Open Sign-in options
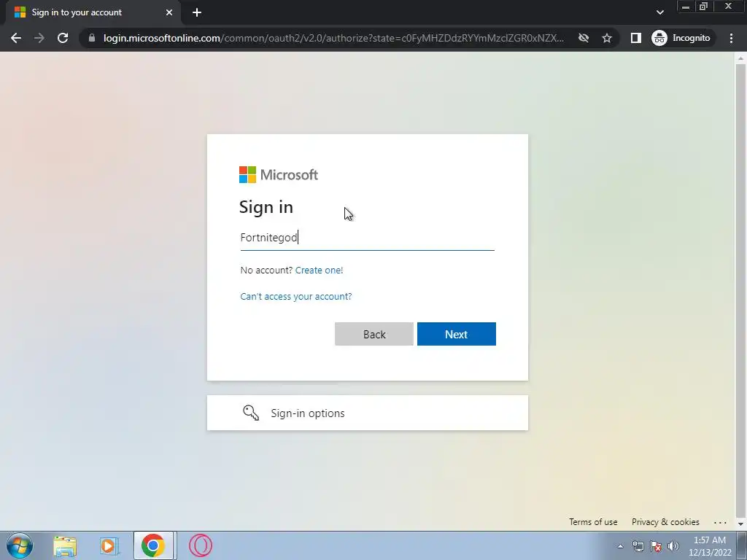 (x=368, y=413)
